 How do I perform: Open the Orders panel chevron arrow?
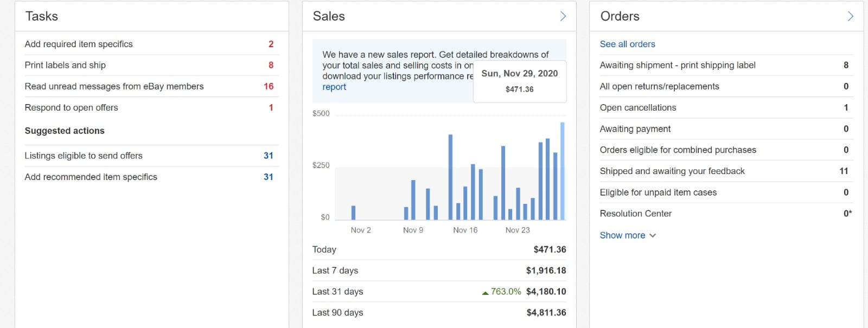850,16
